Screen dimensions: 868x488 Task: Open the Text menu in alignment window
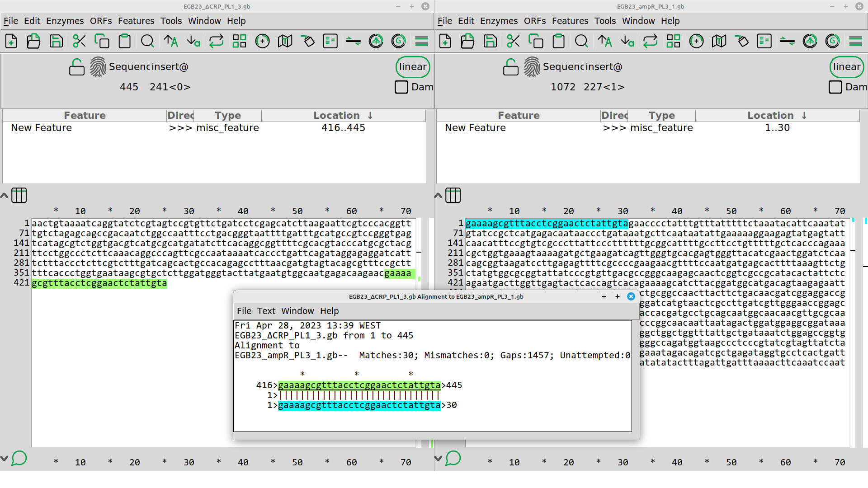(266, 311)
